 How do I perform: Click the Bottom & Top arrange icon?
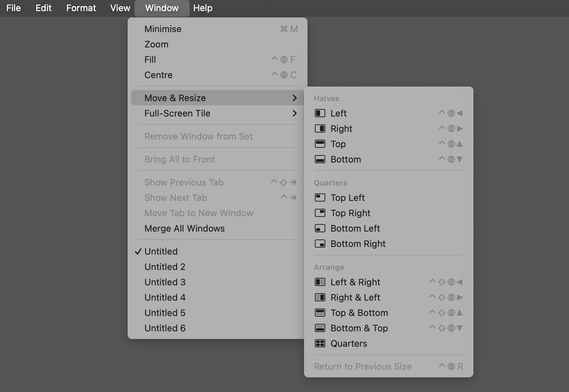pos(320,328)
